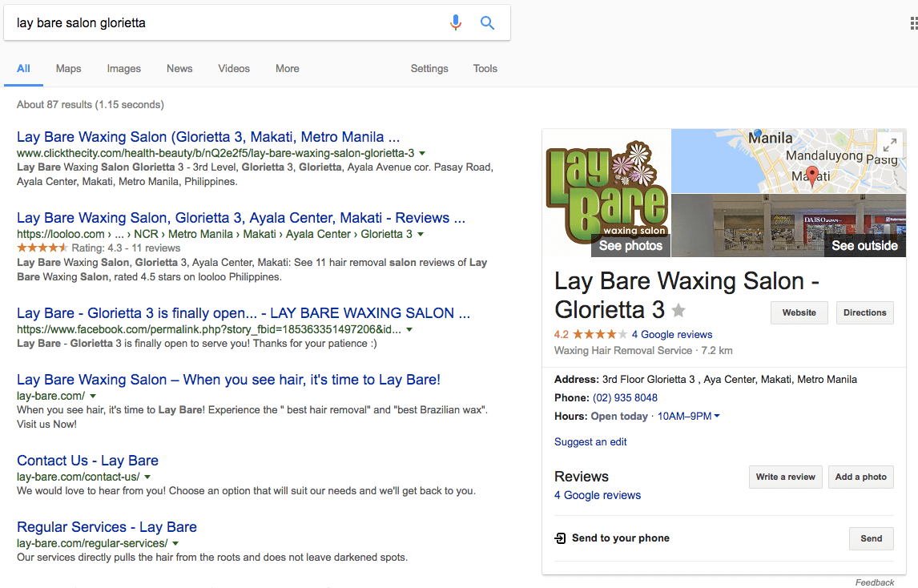Click 'Waxing Hair Removal Service' category text
918x588 pixels.
623,350
